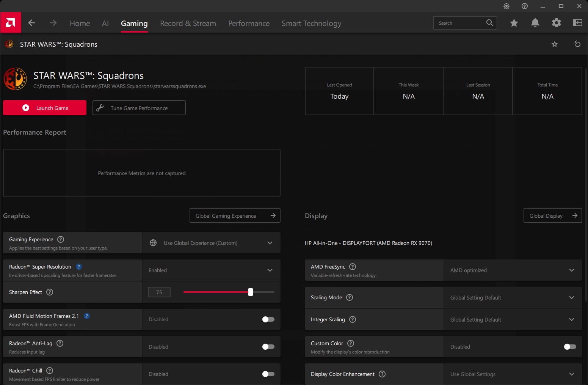Show info for Radeon Super Resolution
588x385 pixels.
point(79,267)
